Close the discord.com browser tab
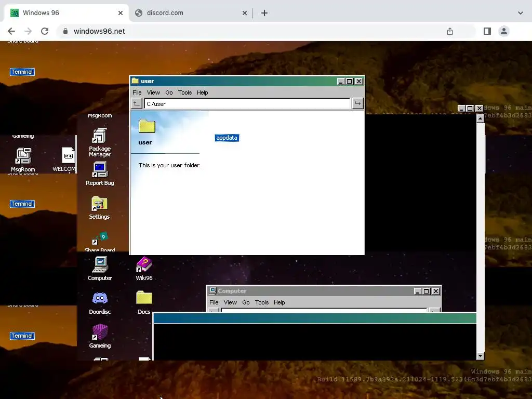The height and width of the screenshot is (399, 532). click(x=245, y=13)
